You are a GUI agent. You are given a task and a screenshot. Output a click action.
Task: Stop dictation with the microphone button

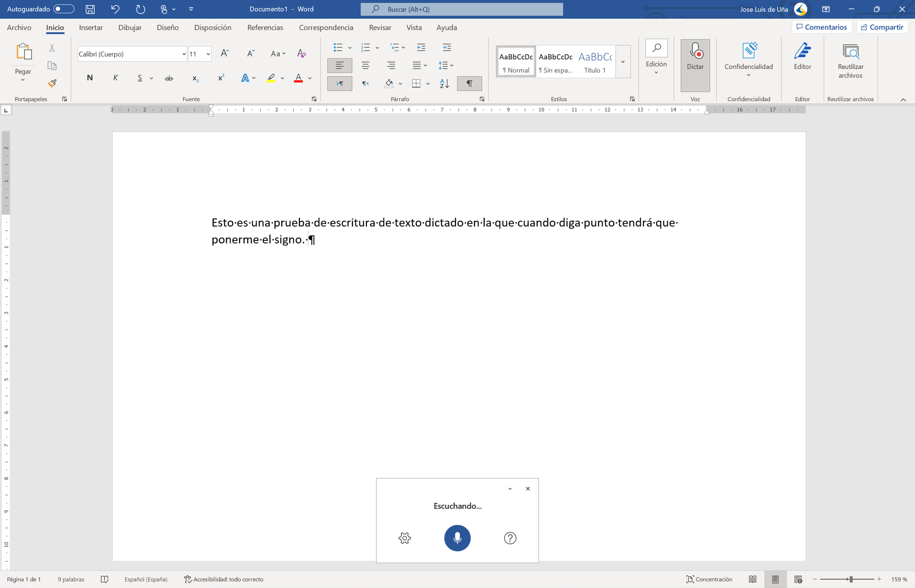click(x=457, y=538)
